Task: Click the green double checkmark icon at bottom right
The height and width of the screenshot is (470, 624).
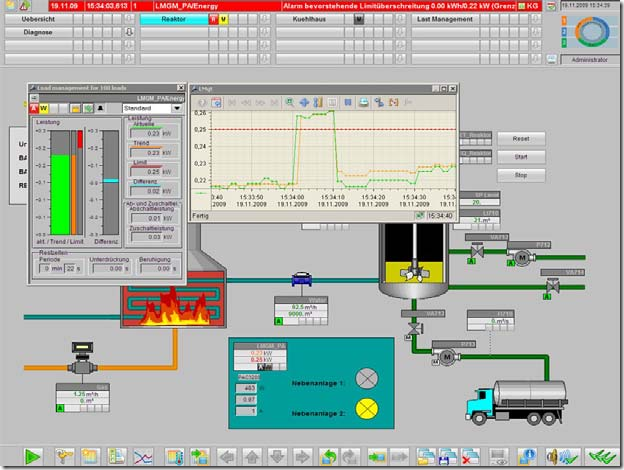Action: click(601, 456)
